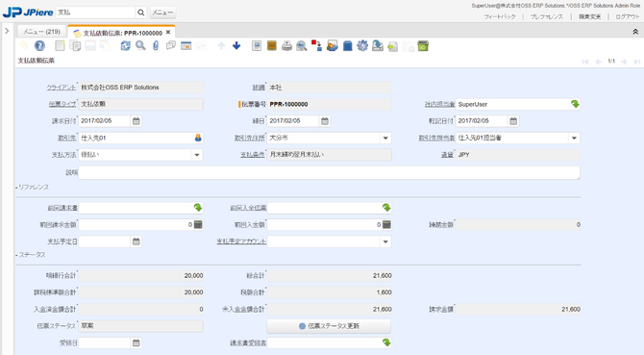Click the green-arrow File Import toolbar icon
This screenshot has width=644, height=355.
pyautogui.click(x=392, y=45)
